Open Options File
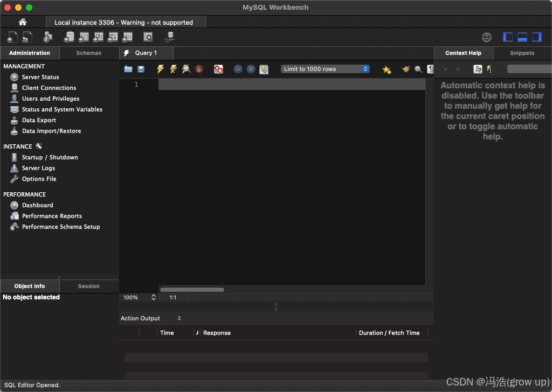This screenshot has height=392, width=552. [39, 179]
